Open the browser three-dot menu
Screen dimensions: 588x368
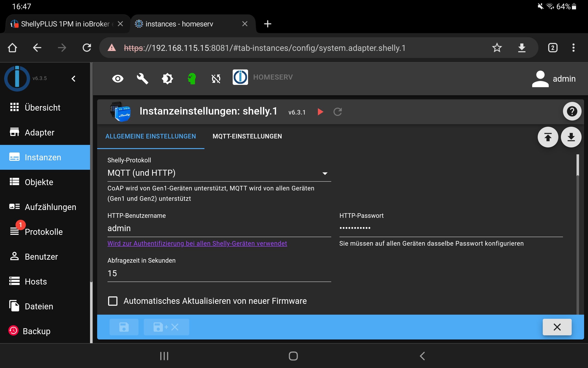(574, 48)
